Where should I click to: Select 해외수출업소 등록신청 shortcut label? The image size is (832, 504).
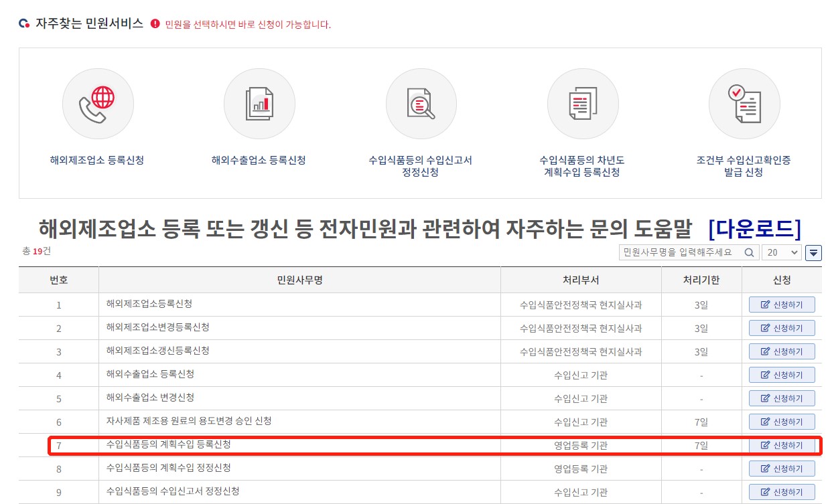(259, 161)
